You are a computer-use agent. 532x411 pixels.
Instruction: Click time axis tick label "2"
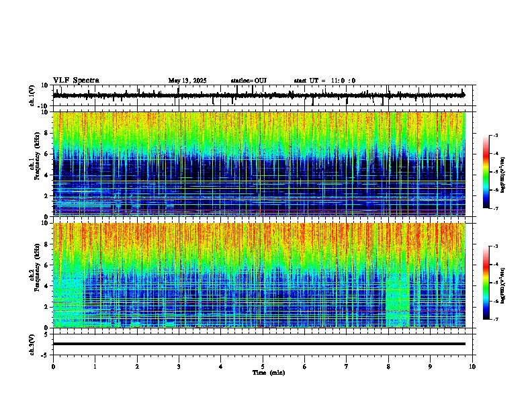[137, 367]
